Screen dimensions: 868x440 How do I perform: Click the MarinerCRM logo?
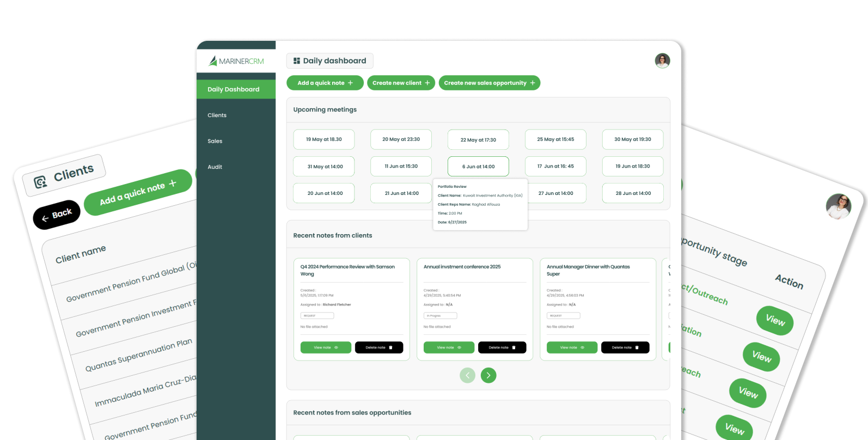(236, 61)
